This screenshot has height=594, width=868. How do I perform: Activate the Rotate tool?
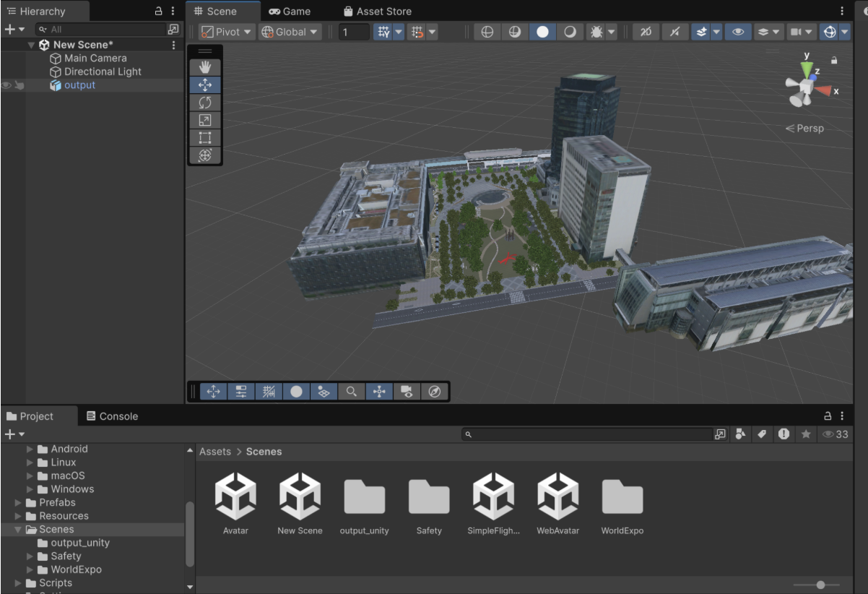pyautogui.click(x=205, y=102)
